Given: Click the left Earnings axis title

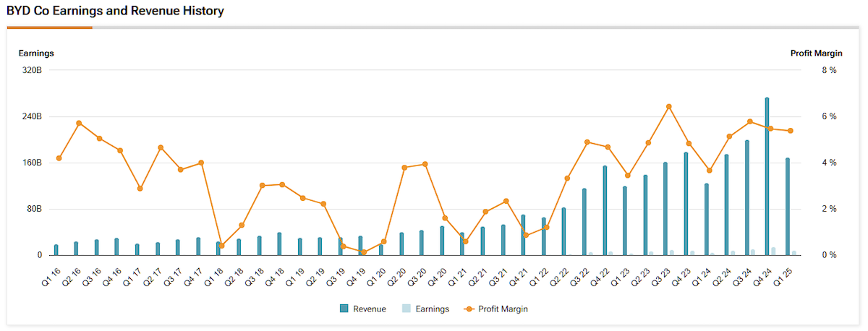Looking at the screenshot, I should (36, 53).
